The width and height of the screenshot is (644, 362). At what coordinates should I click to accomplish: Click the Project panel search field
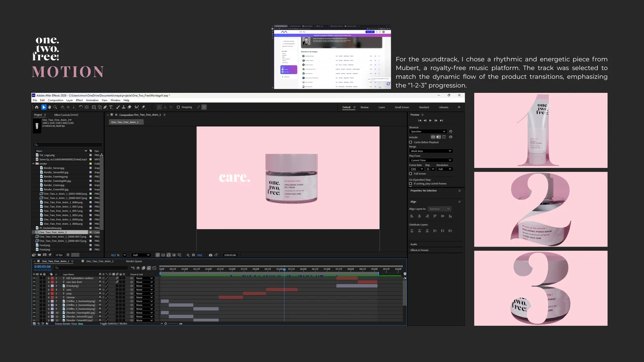tap(68, 145)
